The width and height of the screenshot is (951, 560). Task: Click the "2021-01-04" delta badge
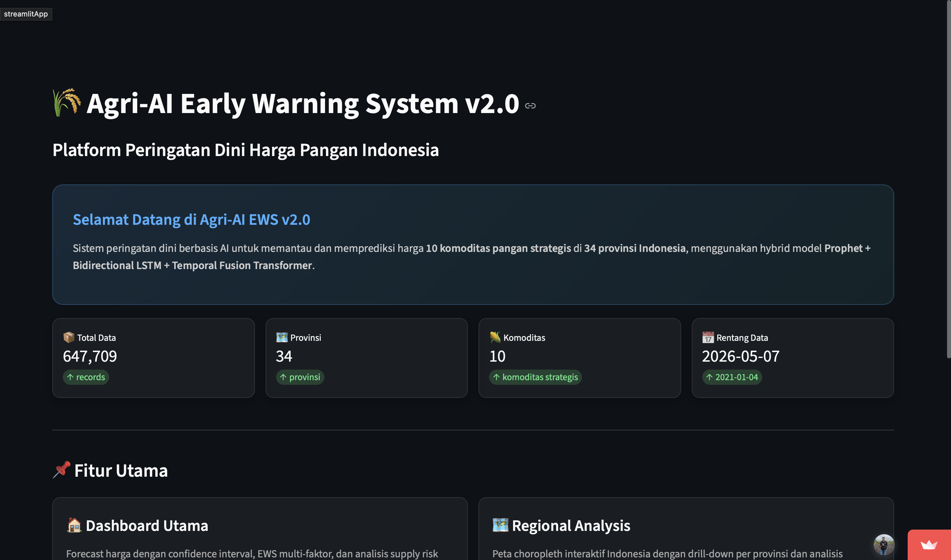point(732,377)
